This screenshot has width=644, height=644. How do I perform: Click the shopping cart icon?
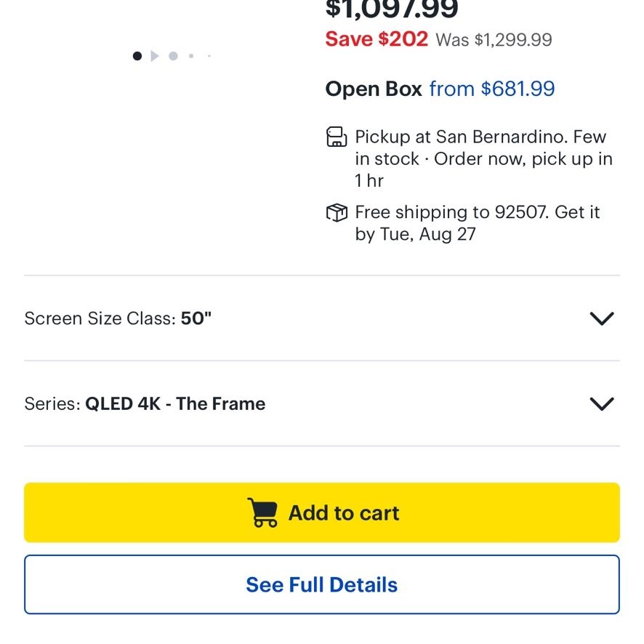[262, 512]
